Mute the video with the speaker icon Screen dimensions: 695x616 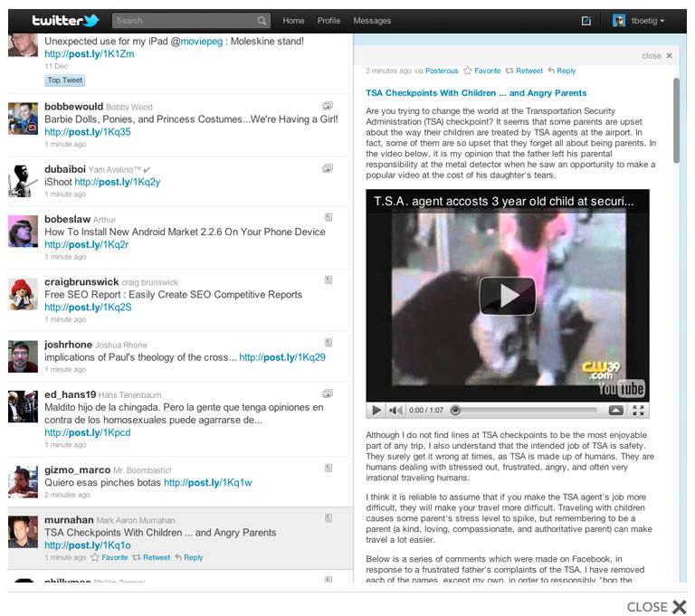coord(395,410)
